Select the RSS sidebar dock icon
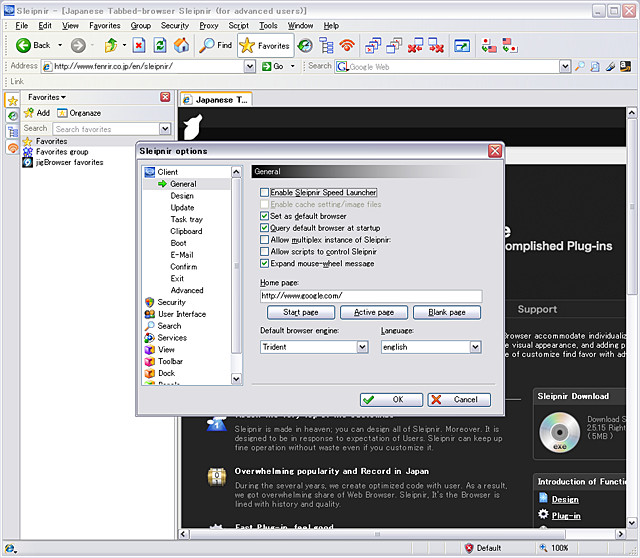 [13, 147]
